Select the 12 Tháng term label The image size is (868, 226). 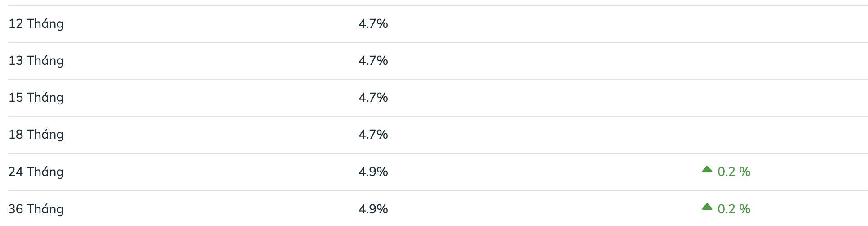pos(36,23)
